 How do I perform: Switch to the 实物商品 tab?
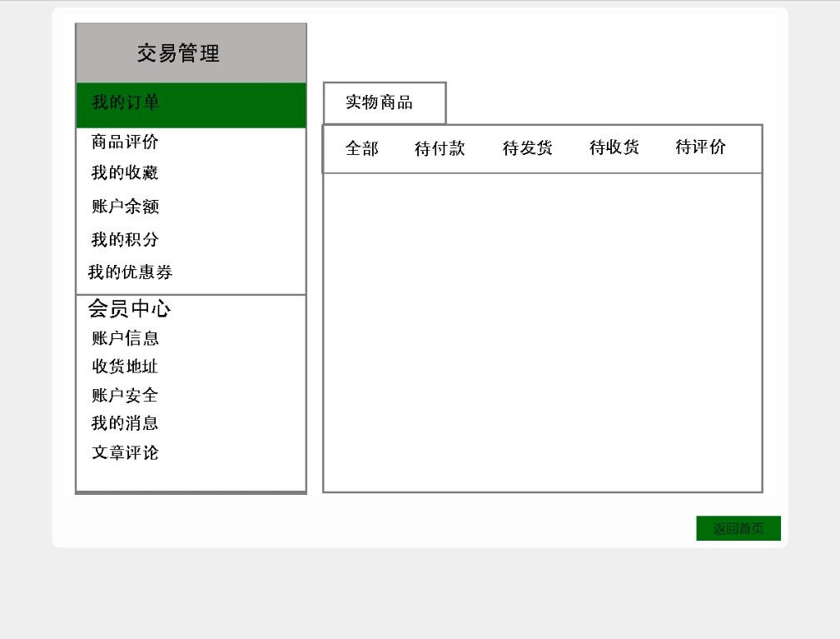380,103
